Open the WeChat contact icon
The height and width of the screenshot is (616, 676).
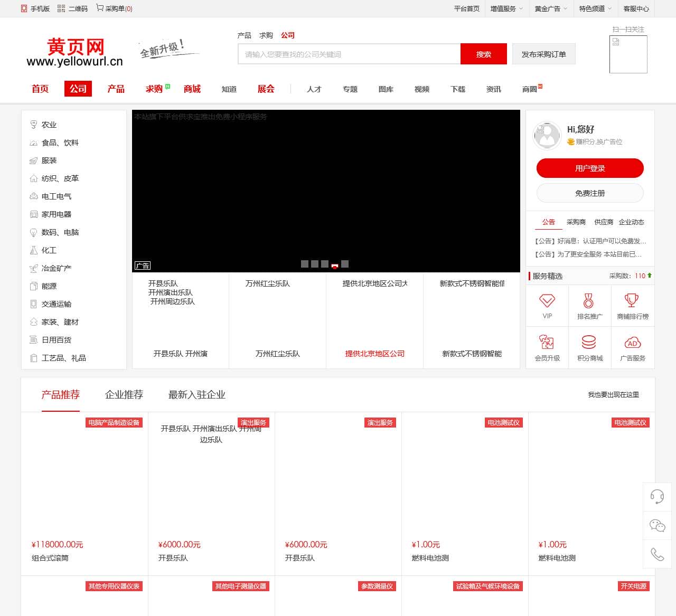click(x=657, y=525)
